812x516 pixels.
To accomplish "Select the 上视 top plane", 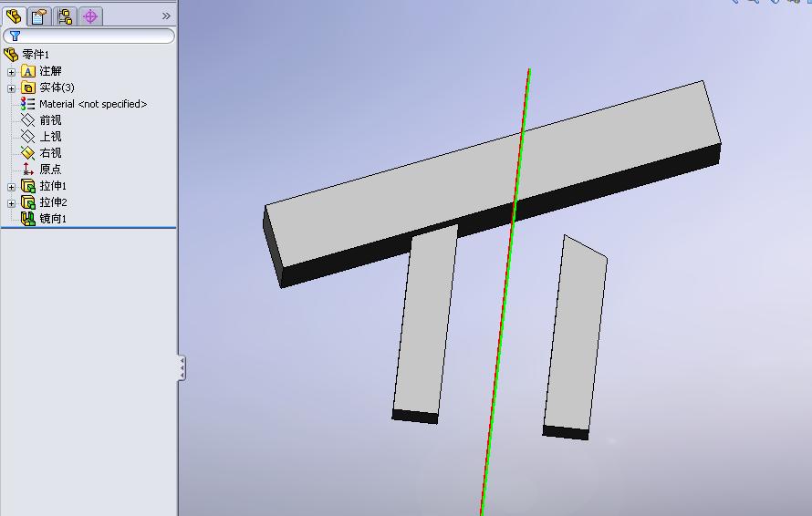I will [x=50, y=137].
